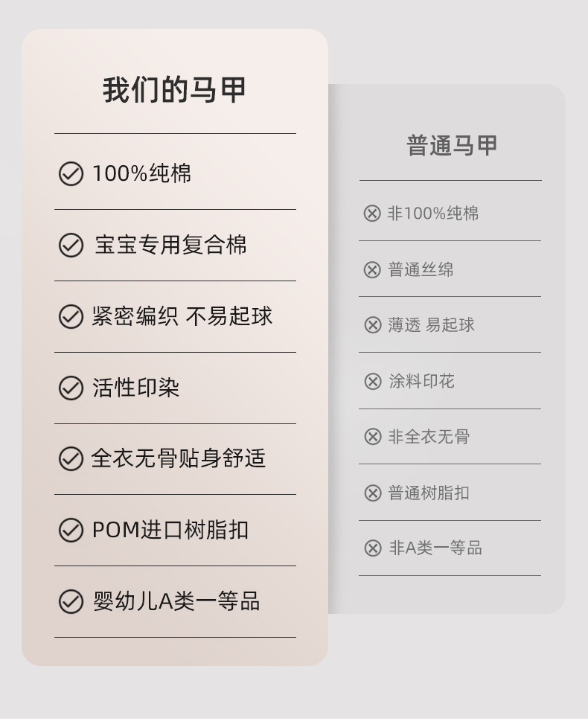Click the X icon beside 涂料印花

coord(372,382)
